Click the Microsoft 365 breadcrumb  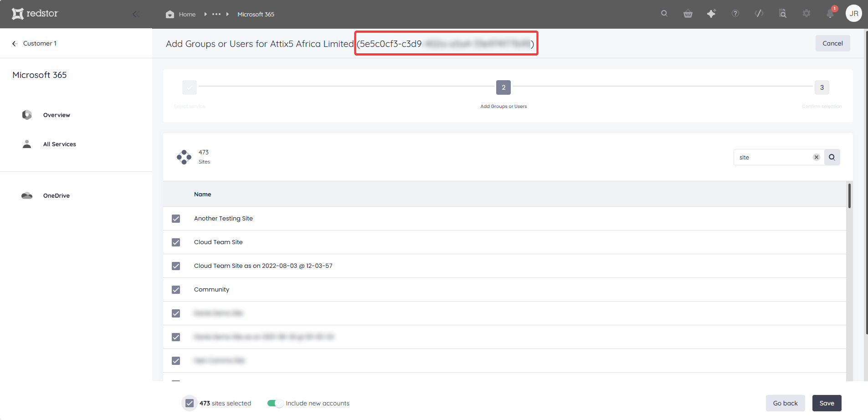click(x=256, y=14)
